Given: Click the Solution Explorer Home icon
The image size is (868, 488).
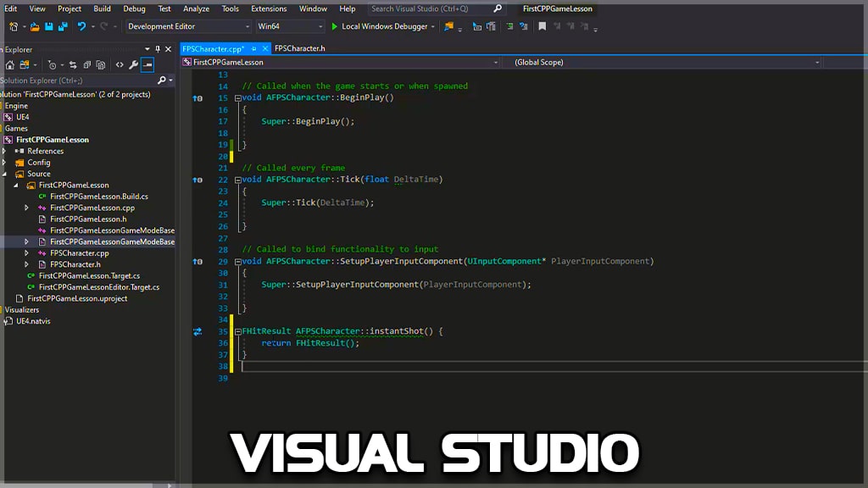Looking at the screenshot, I should pyautogui.click(x=9, y=64).
